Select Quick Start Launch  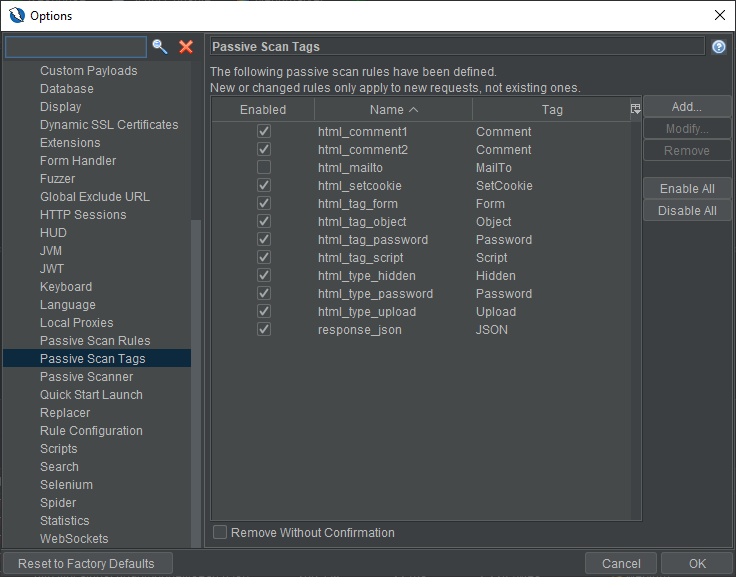pyautogui.click(x=91, y=394)
